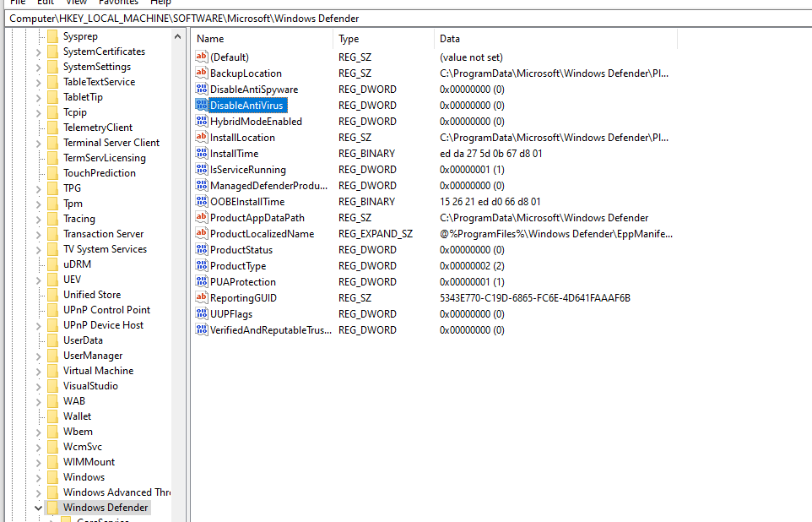Click the OOBEInstallTime binary icon

click(202, 202)
